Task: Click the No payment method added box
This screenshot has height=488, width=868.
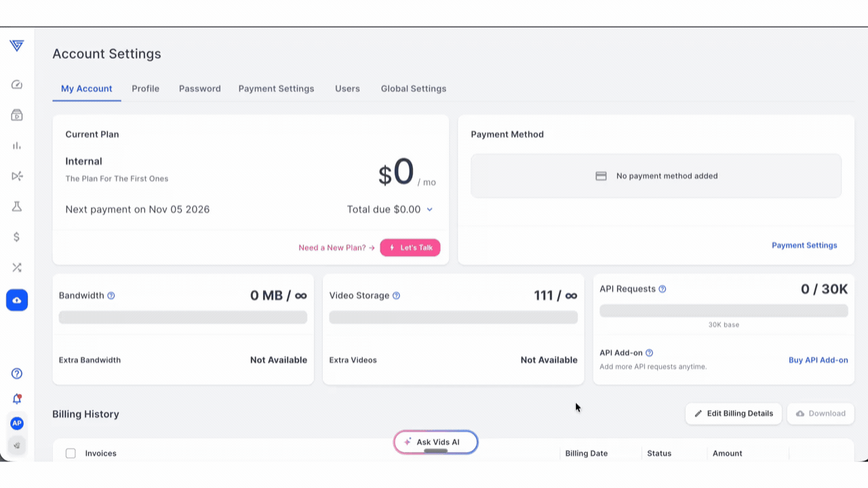Action: point(656,176)
